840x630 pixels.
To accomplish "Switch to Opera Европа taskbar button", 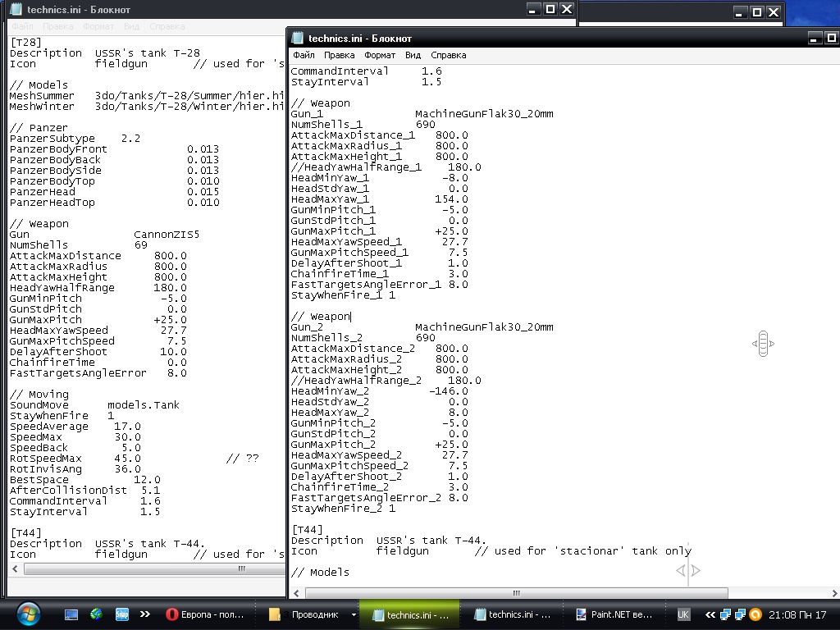I will pyautogui.click(x=206, y=614).
